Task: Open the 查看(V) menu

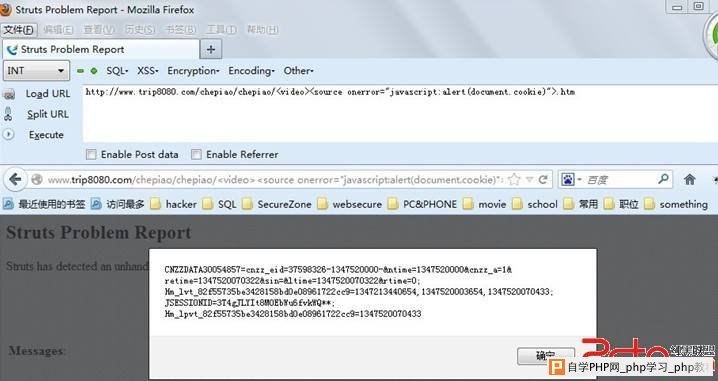Action: [x=99, y=30]
